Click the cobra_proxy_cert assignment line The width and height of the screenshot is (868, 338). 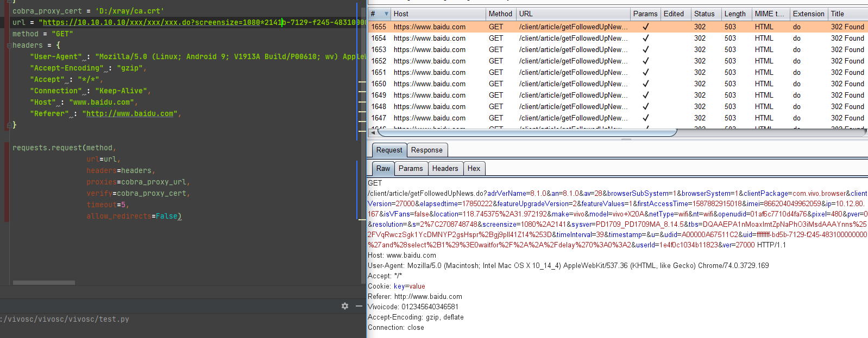88,11
